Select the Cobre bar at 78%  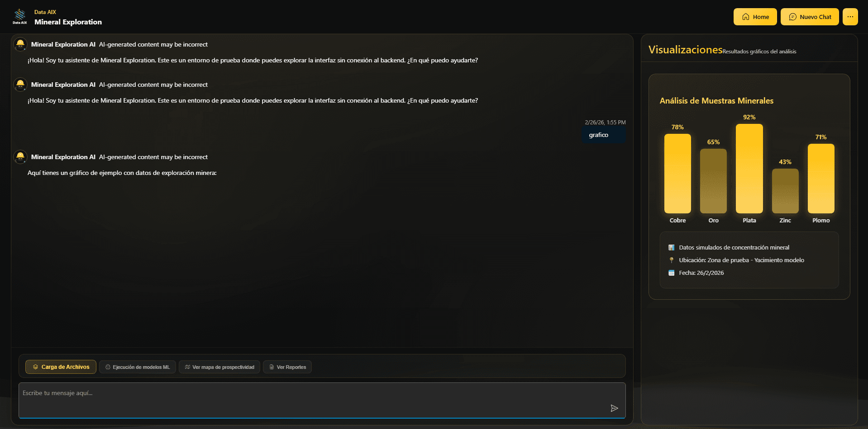(x=677, y=174)
